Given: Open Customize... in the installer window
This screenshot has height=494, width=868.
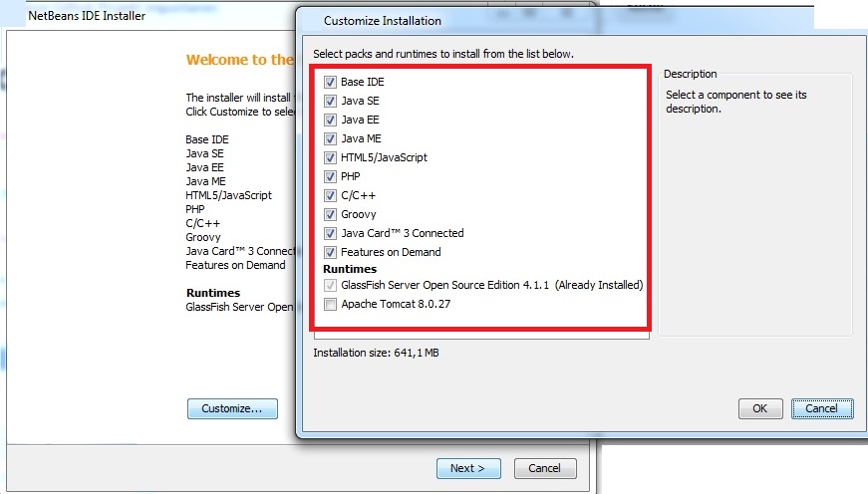Looking at the screenshot, I should [232, 408].
